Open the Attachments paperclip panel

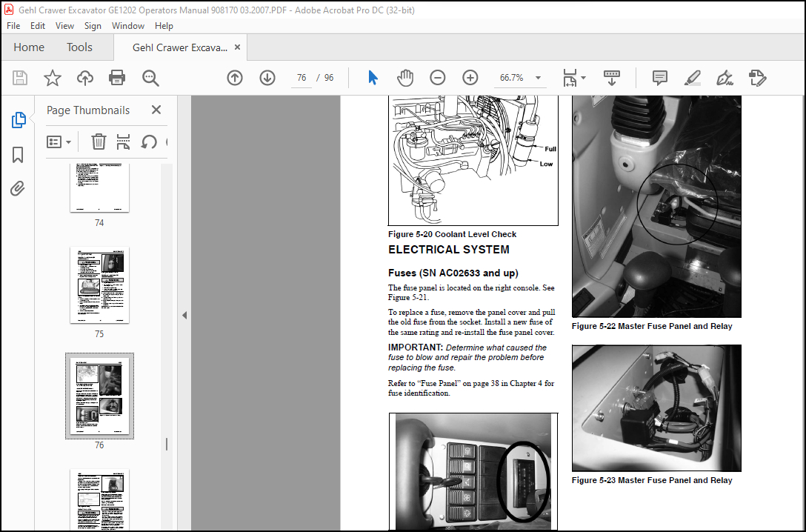pos(18,189)
